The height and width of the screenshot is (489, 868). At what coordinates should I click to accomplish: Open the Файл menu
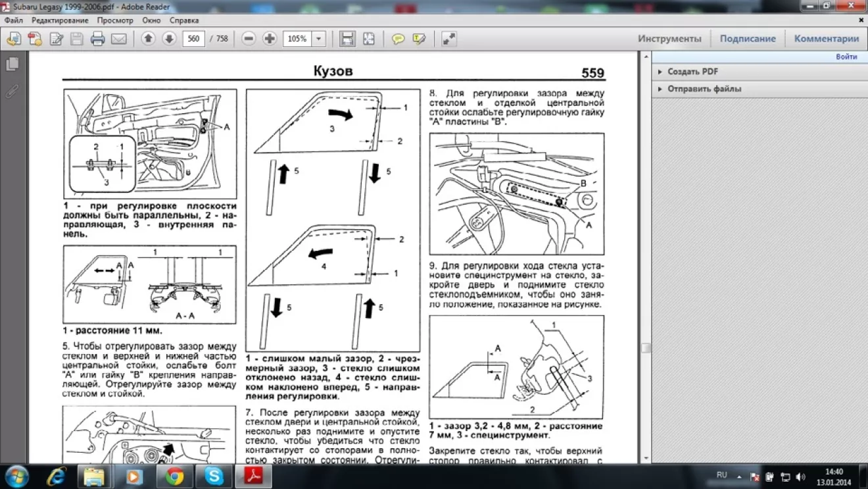click(13, 20)
